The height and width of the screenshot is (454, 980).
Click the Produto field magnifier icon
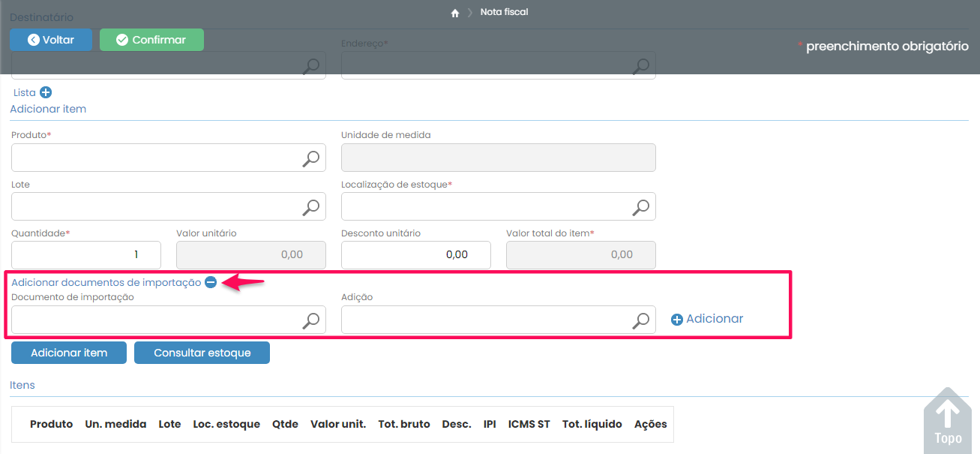310,158
